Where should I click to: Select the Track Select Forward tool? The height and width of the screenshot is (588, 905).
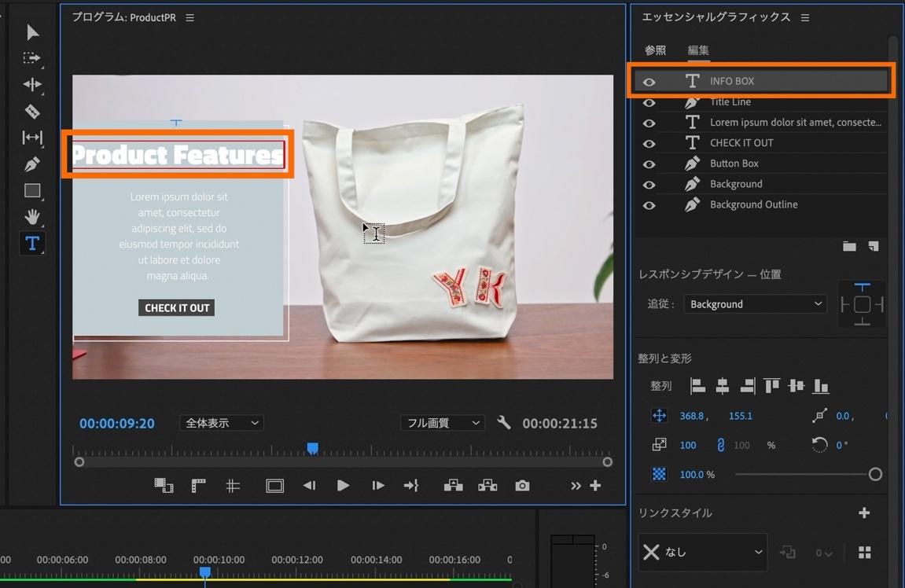click(x=31, y=57)
